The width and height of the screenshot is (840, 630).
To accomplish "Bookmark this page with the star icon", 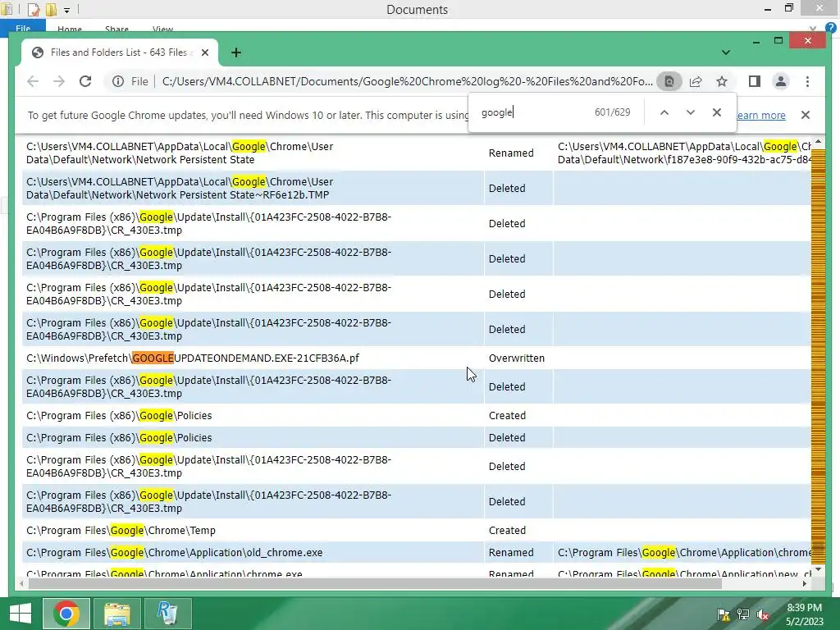I will click(722, 81).
